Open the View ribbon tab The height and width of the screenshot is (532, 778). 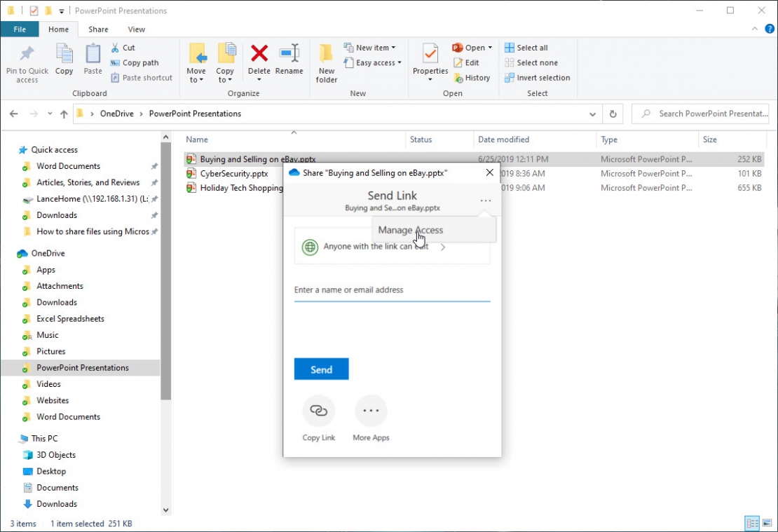[x=136, y=29]
